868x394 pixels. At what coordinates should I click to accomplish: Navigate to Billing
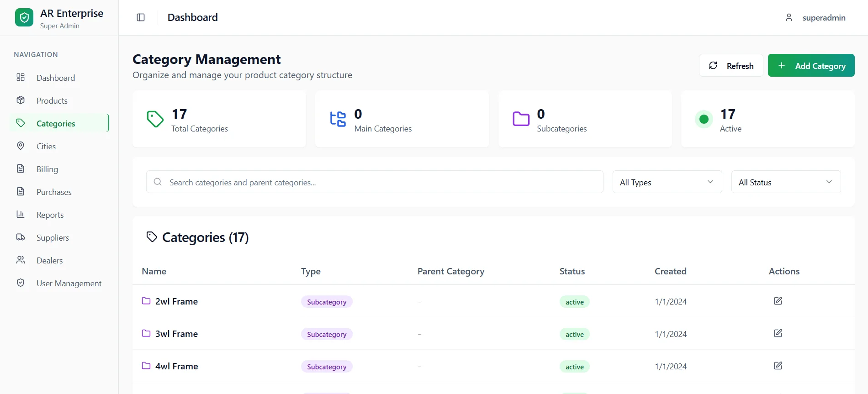(x=59, y=169)
